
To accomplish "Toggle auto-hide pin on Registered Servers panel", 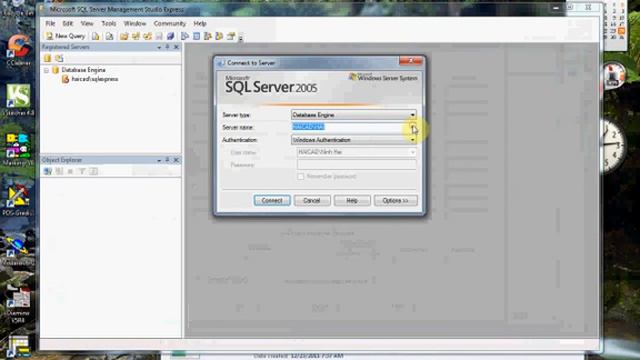I will click(x=167, y=47).
